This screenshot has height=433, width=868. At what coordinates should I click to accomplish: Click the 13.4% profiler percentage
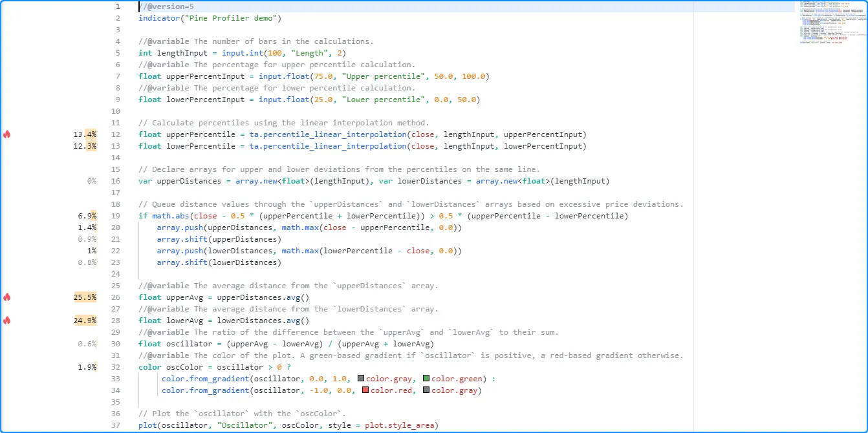tap(85, 134)
